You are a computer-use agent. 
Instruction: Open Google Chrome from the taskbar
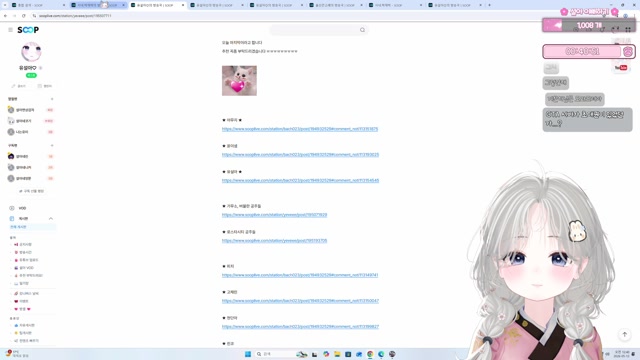370,354
